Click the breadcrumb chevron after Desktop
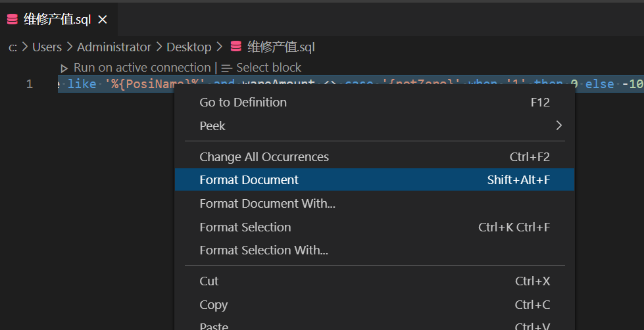This screenshot has width=644, height=330. point(220,47)
